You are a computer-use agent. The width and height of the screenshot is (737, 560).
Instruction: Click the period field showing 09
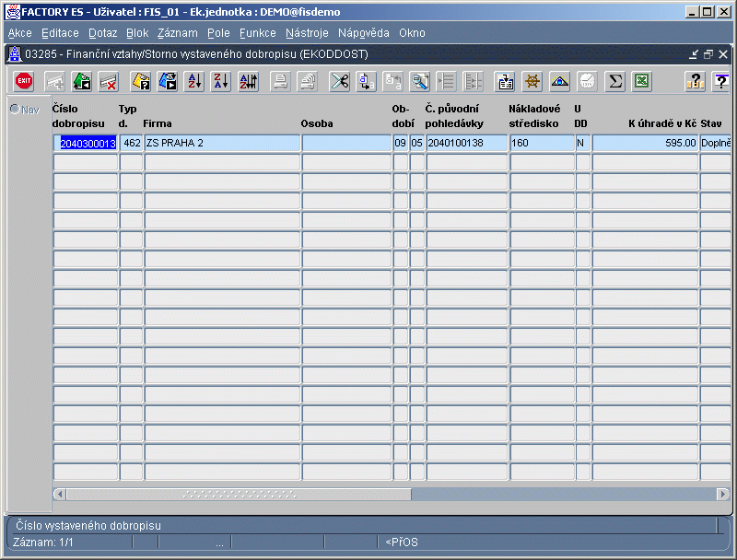click(401, 143)
